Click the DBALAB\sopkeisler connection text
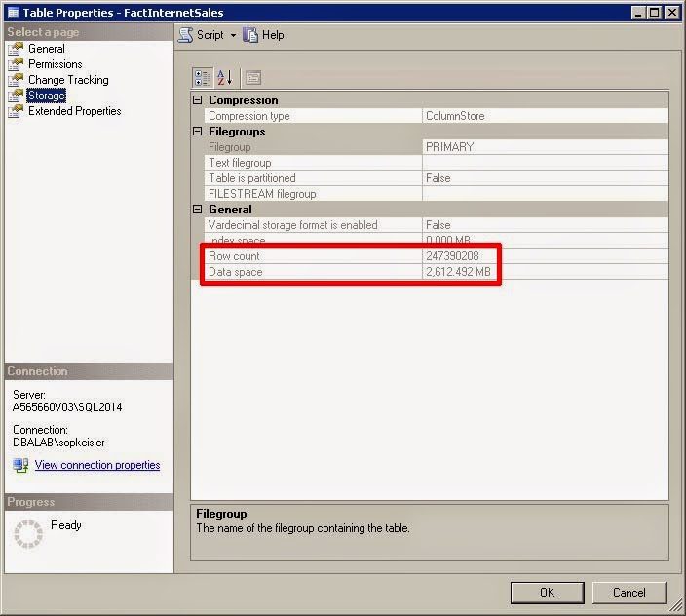This screenshot has height=616, width=686. pos(58,443)
